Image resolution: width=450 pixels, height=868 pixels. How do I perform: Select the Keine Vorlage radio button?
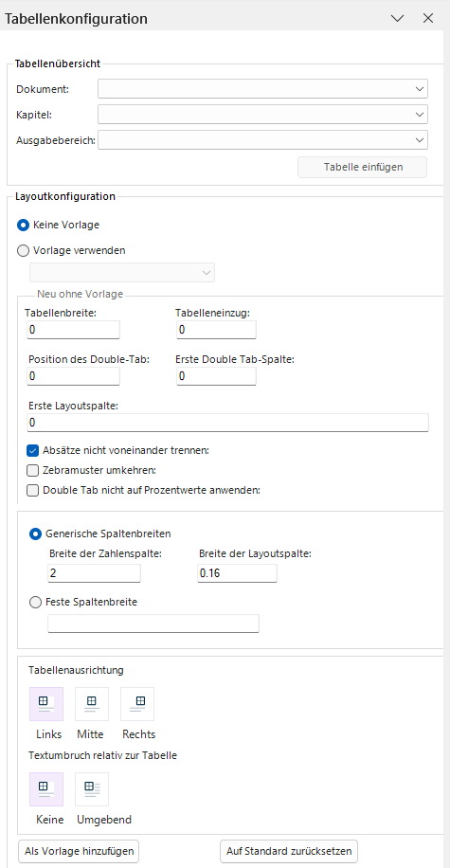pyautogui.click(x=24, y=226)
